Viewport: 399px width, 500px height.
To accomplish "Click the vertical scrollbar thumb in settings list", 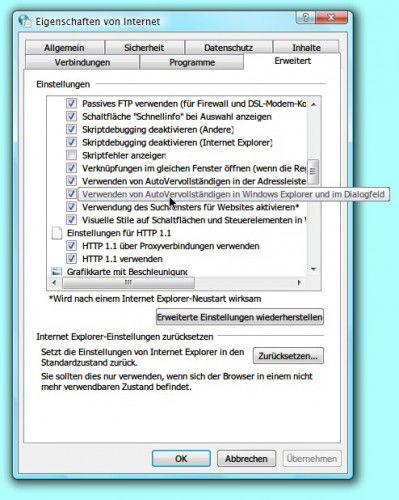I will pos(313,172).
